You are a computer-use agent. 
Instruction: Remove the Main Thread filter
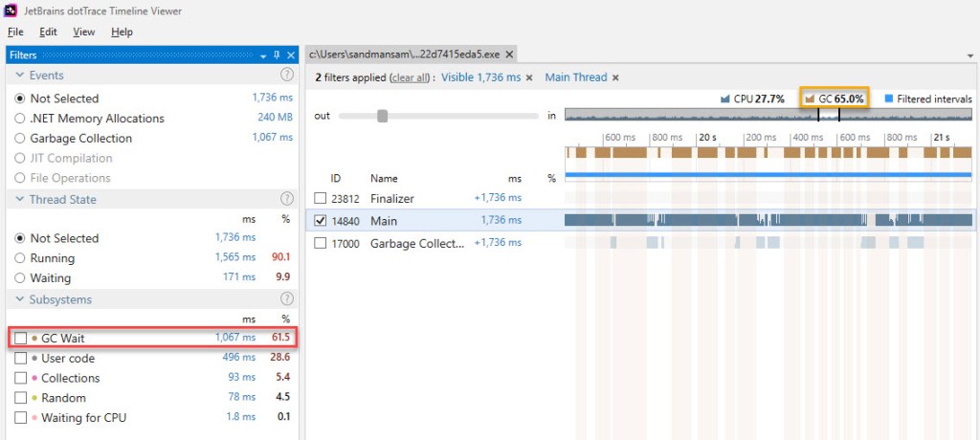615,78
